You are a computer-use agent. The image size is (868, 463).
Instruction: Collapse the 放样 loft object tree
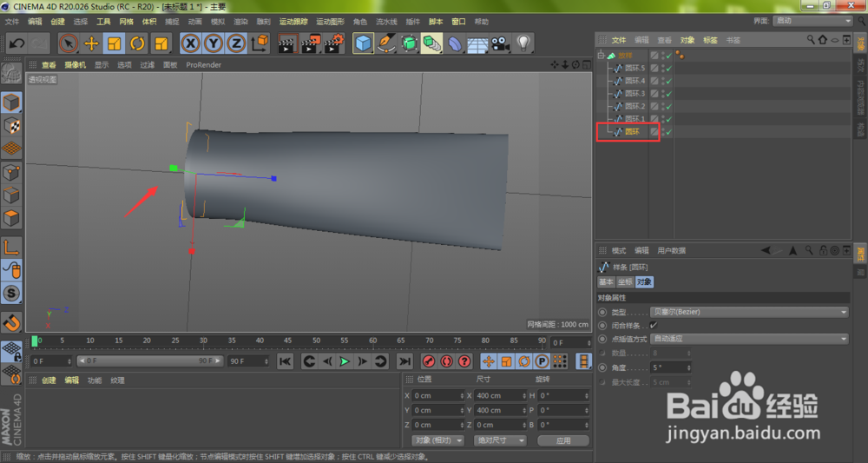coord(601,56)
